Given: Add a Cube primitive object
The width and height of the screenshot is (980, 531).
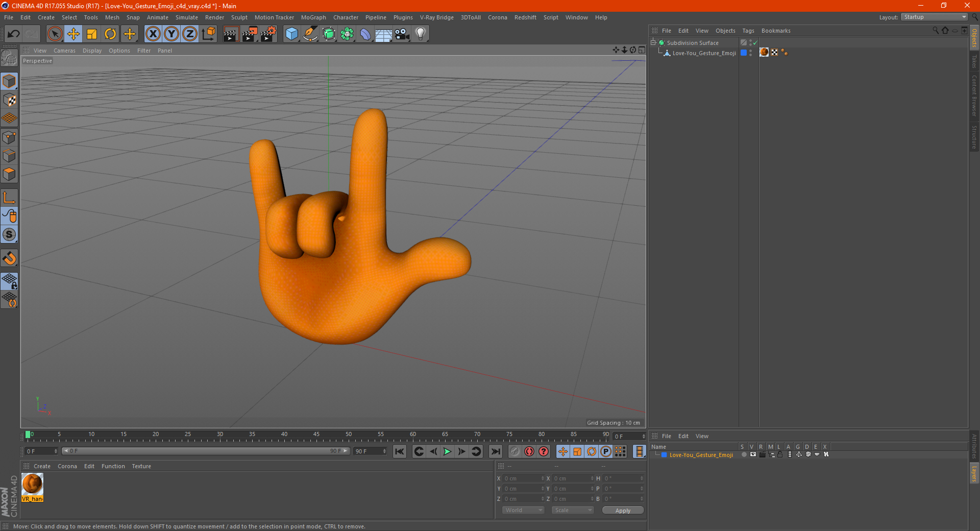Looking at the screenshot, I should pyautogui.click(x=291, y=34).
